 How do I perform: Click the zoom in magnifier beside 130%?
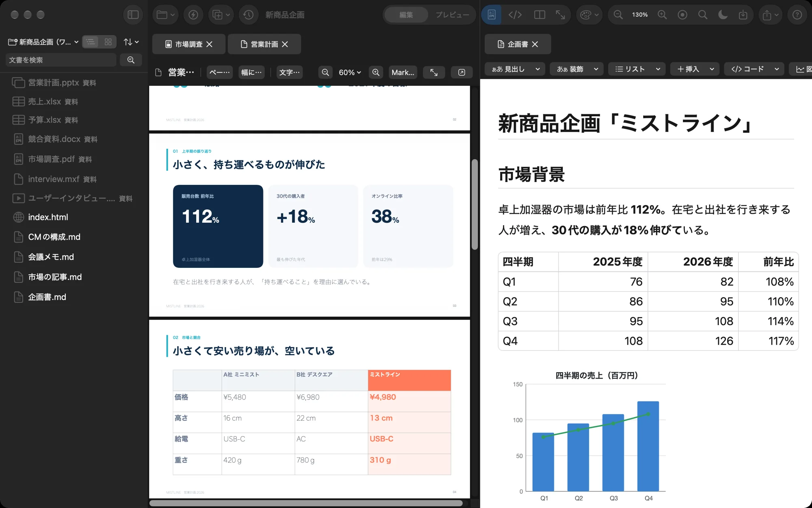coord(662,15)
